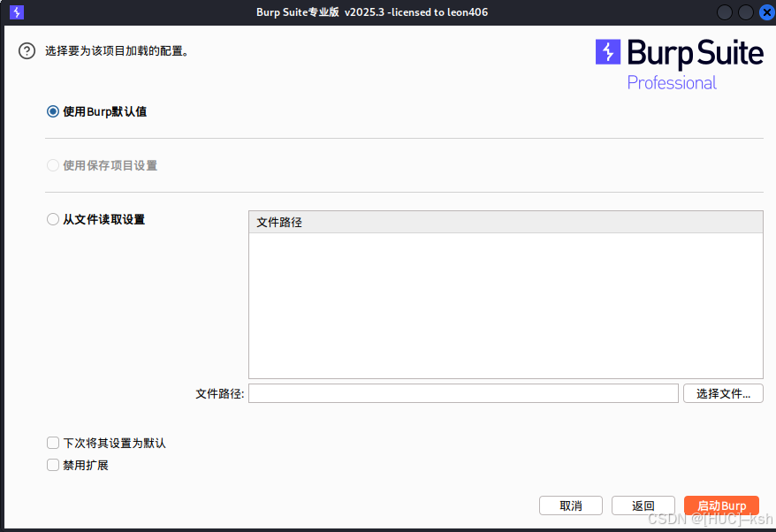Screen dimensions: 776x532
Task: Click the 文件路径 table column header
Action: (506, 222)
